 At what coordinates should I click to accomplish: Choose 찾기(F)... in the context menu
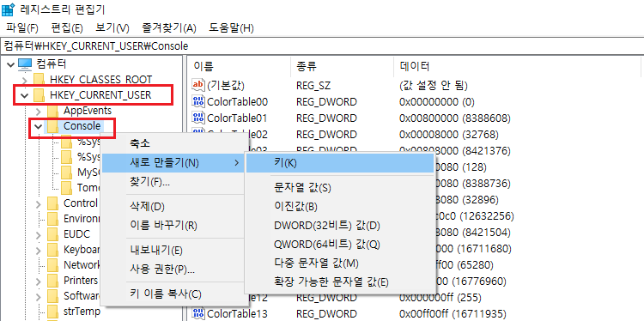pos(173,182)
